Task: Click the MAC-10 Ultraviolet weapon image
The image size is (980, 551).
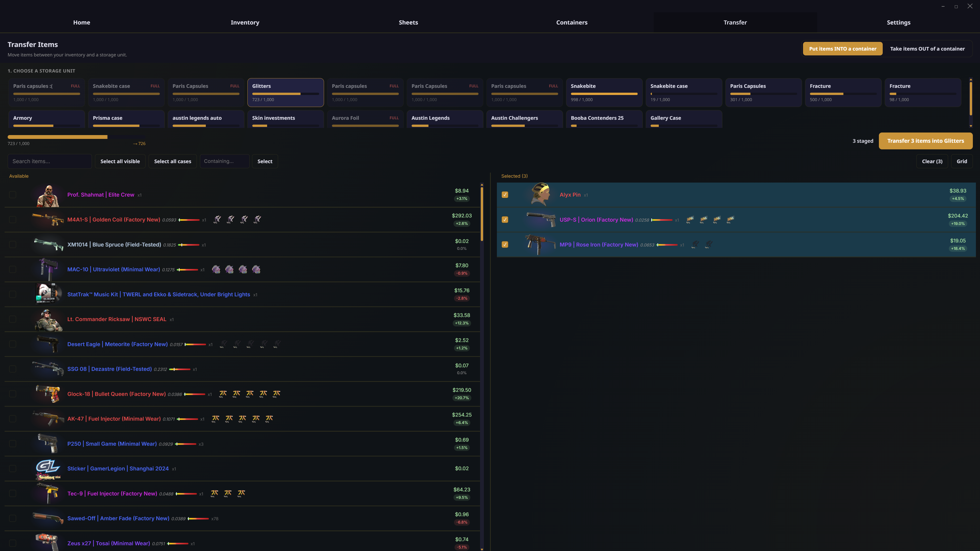Action: coord(48,269)
